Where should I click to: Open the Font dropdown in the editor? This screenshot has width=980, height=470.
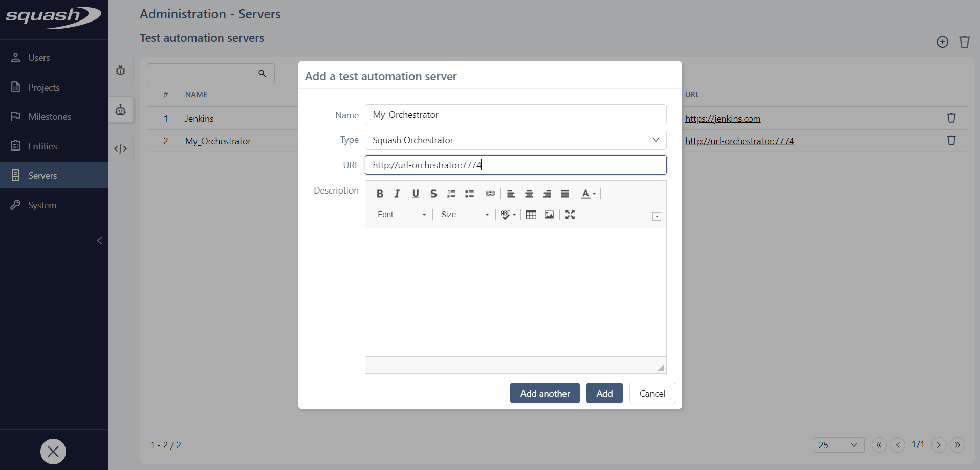click(x=401, y=215)
